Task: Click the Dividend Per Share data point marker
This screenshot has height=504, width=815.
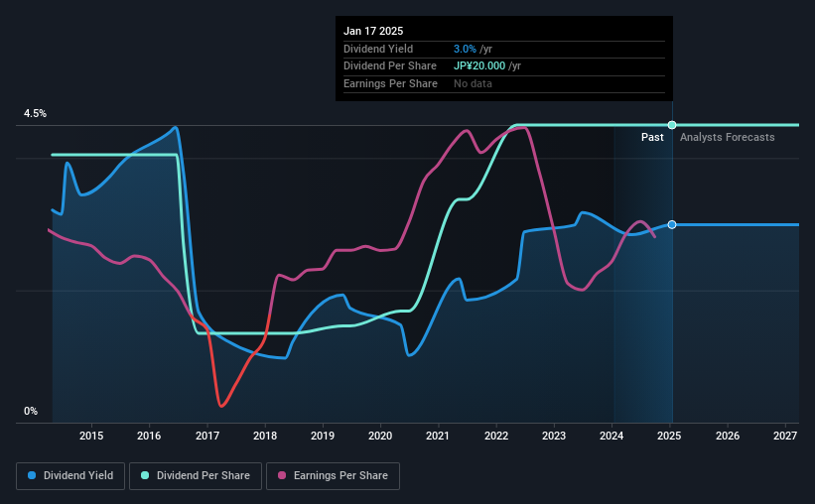Action: [672, 125]
